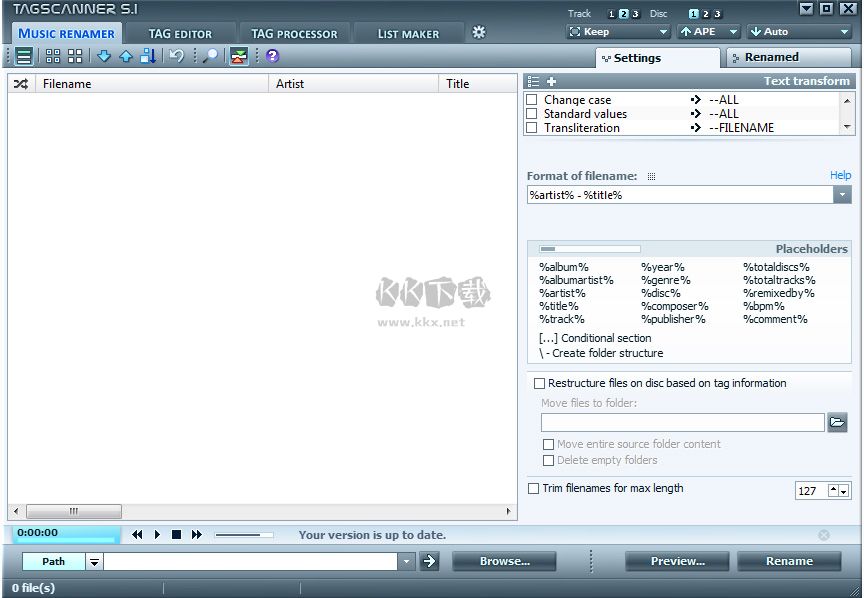This screenshot has height=598, width=864.
Task: Click the folder browse icon beside Move files field
Action: [x=838, y=422]
